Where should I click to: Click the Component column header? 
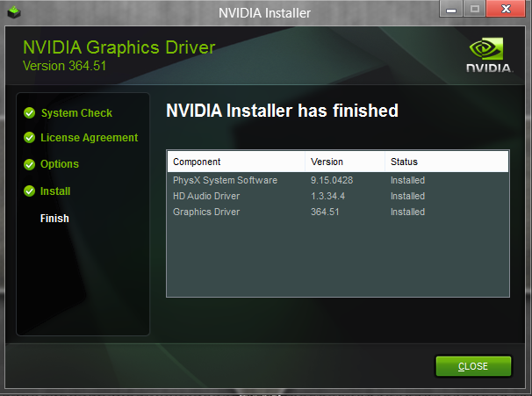tap(236, 162)
